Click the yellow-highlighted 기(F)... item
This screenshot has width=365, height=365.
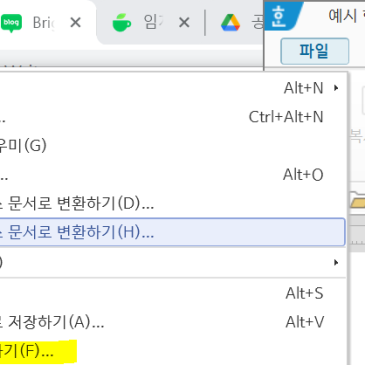pos(38,351)
